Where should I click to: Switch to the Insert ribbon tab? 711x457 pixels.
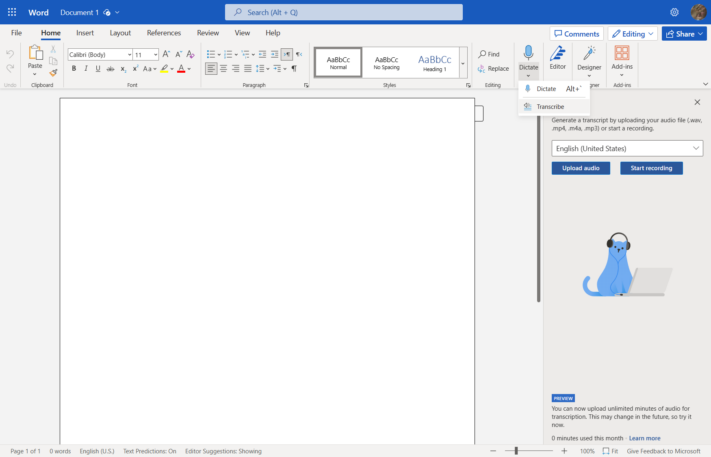[x=85, y=33]
